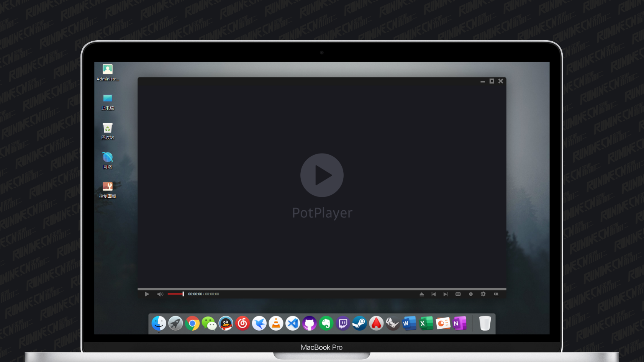Screen dimensions: 644x362
Task: Click the eject/open file icon
Action: coord(421,294)
